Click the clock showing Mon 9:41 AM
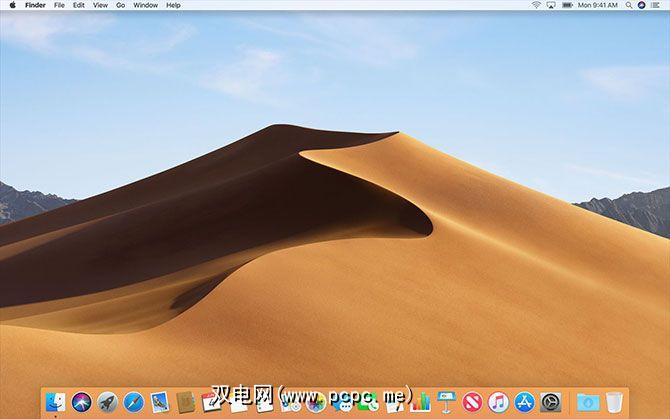The width and height of the screenshot is (670, 419). coord(598,5)
